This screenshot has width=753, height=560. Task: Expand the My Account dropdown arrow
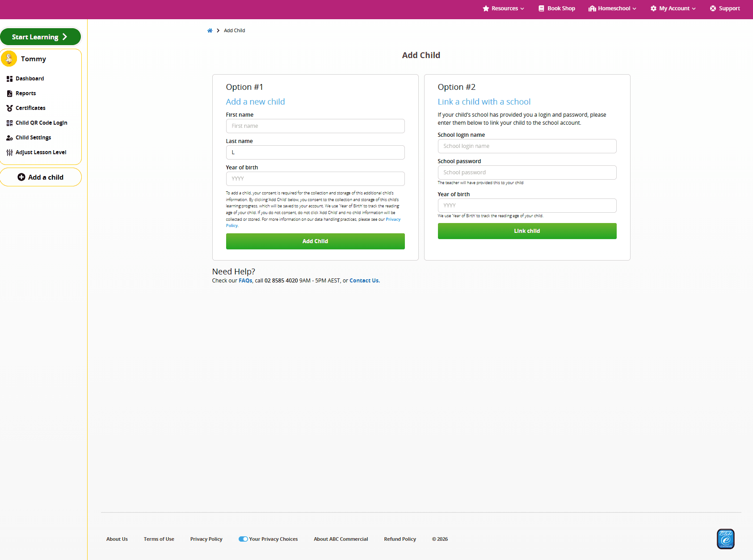pos(694,8)
